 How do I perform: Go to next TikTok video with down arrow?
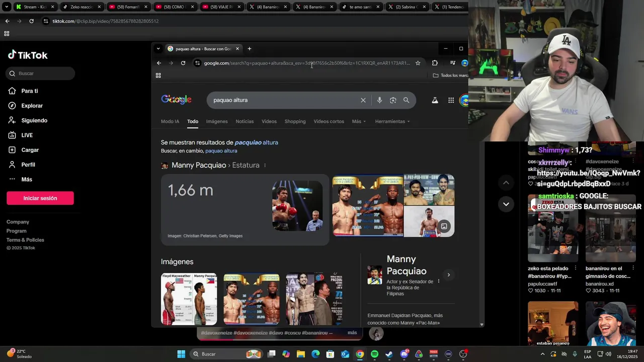click(506, 204)
